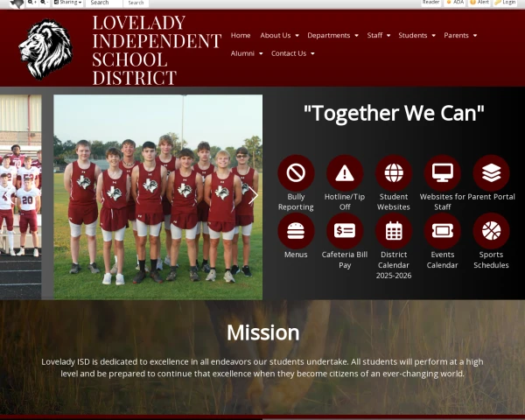The image size is (525, 420).
Task: Open the Departments menu
Action: coord(328,35)
